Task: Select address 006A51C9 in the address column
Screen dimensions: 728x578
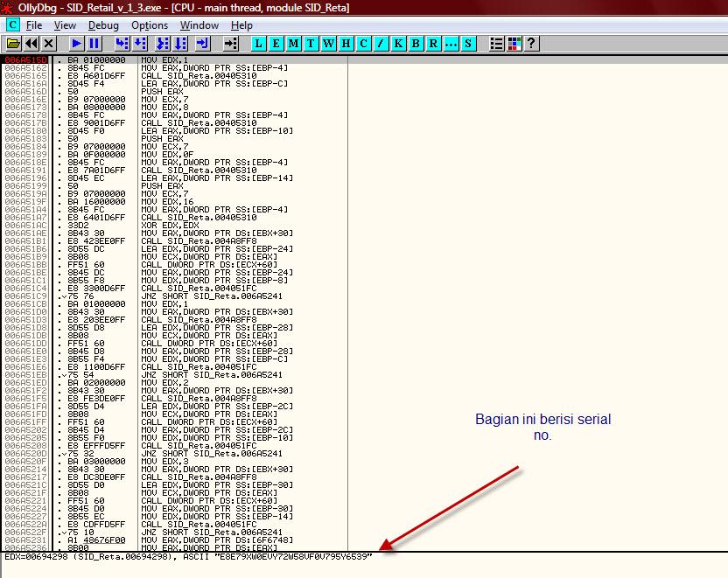Action: coord(26,296)
